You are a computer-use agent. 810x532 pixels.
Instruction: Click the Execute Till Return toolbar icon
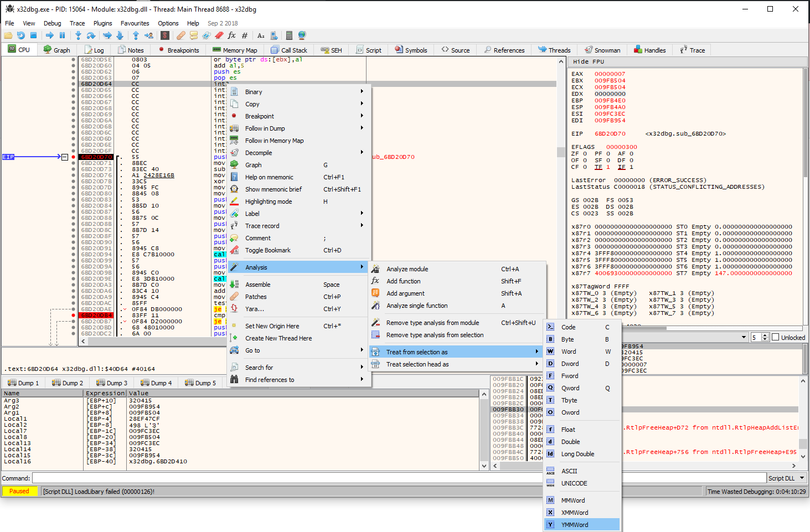[x=136, y=35]
